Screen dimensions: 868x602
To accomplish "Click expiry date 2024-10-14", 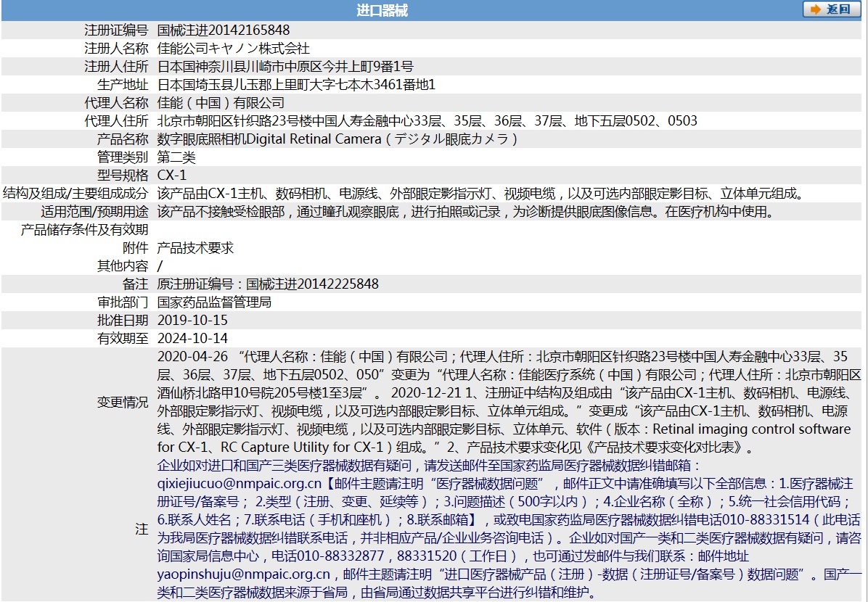I will tap(192, 338).
